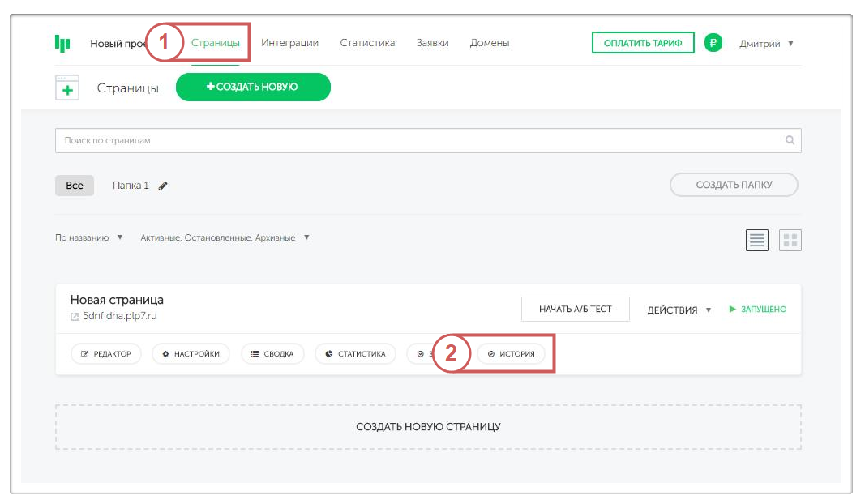Viewport: 865px width, 504px height.
Task: Switch to list view layout
Action: click(x=757, y=240)
